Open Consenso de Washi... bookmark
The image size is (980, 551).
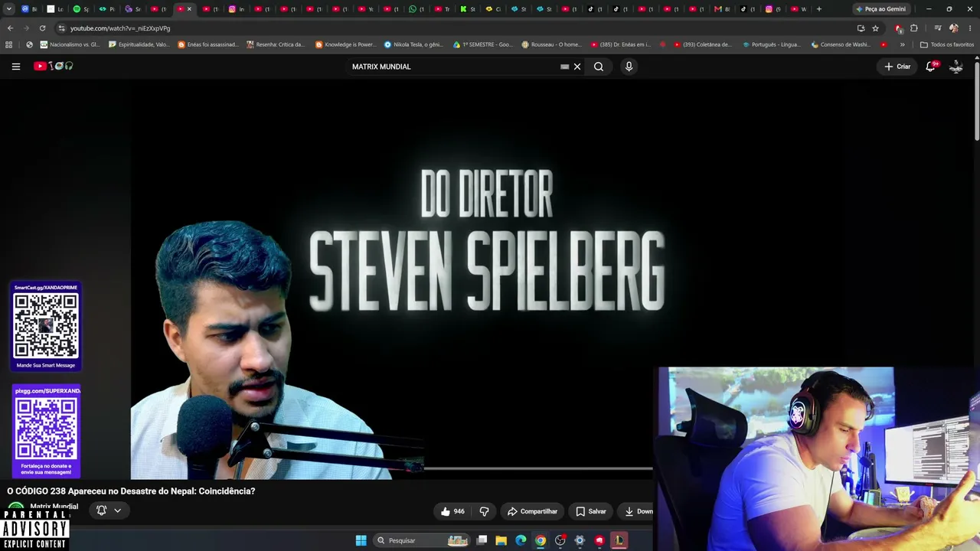[841, 44]
